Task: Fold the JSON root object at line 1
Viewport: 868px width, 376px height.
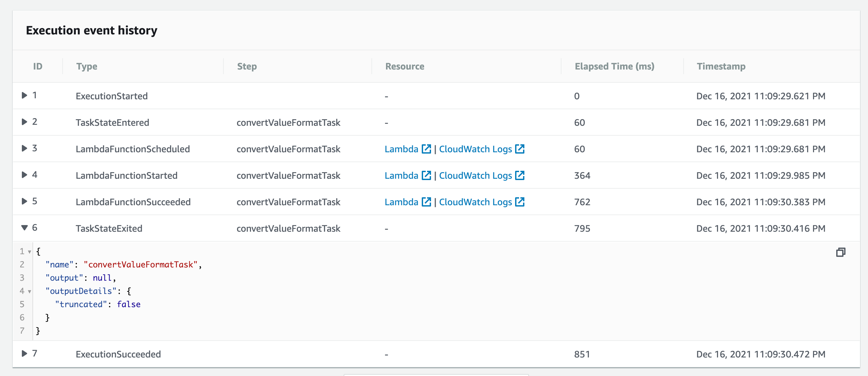Action: 30,252
